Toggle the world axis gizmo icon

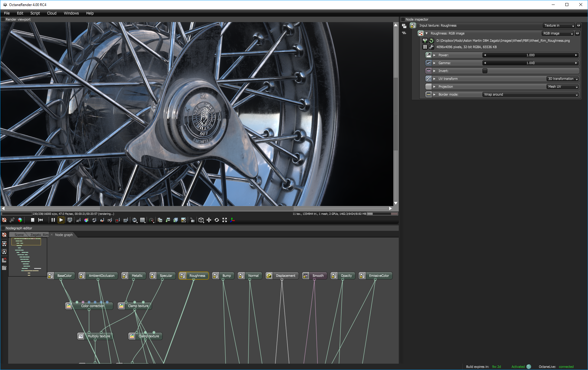coord(232,220)
